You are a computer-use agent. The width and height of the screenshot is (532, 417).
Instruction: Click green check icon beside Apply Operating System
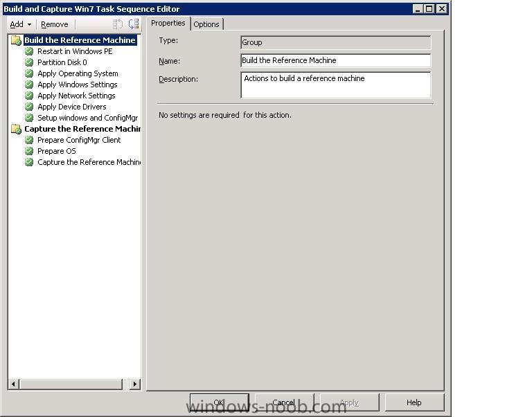tap(29, 73)
